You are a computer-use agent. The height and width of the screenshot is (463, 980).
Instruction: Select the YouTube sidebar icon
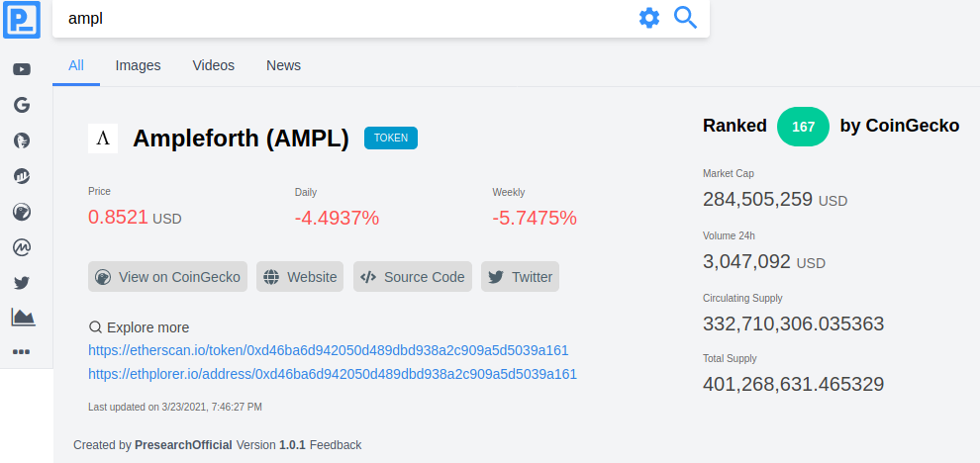[x=22, y=69]
